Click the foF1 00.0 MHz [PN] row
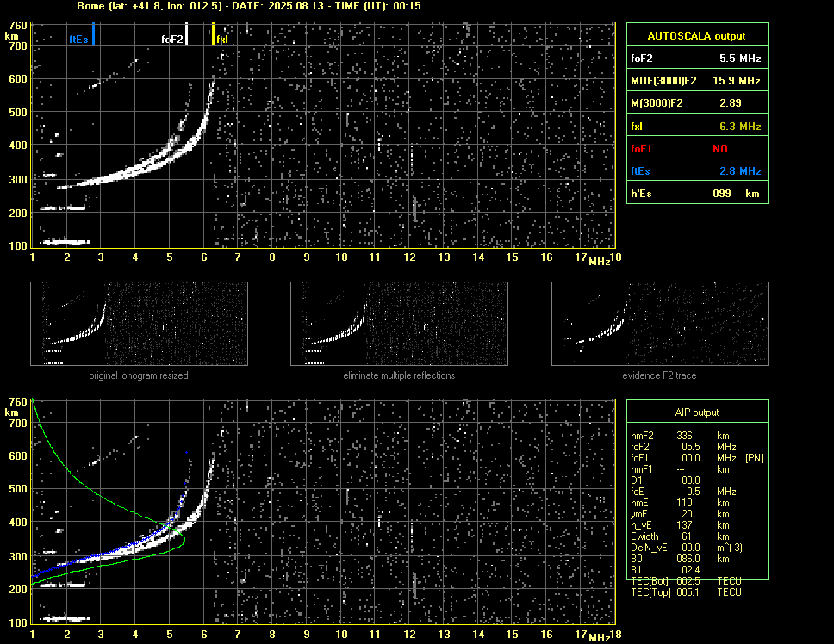 [x=697, y=458]
